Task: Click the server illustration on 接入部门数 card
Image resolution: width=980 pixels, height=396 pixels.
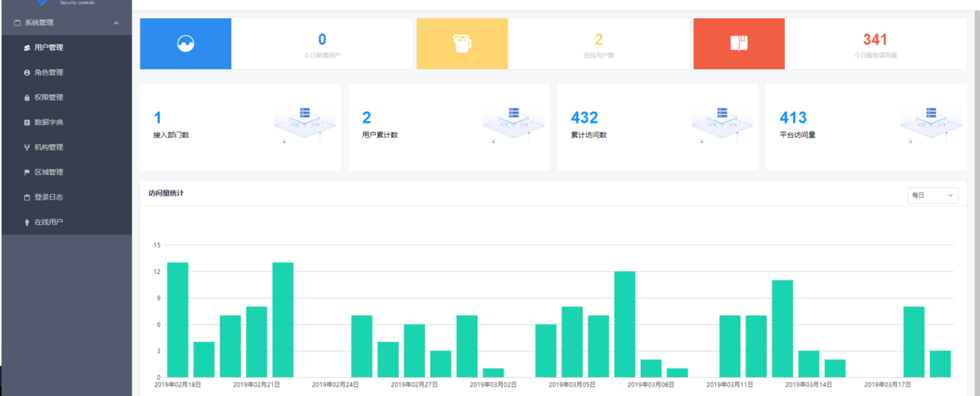Action: point(304,125)
